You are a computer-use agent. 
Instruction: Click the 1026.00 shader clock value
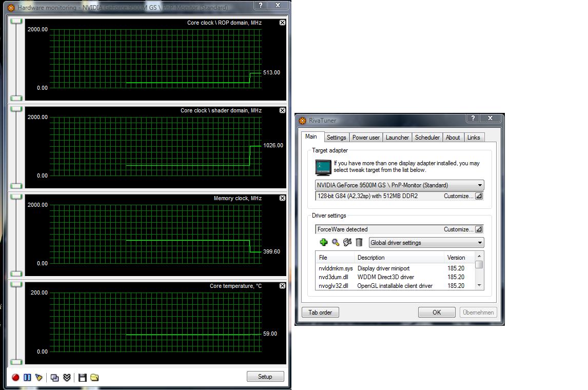point(273,145)
